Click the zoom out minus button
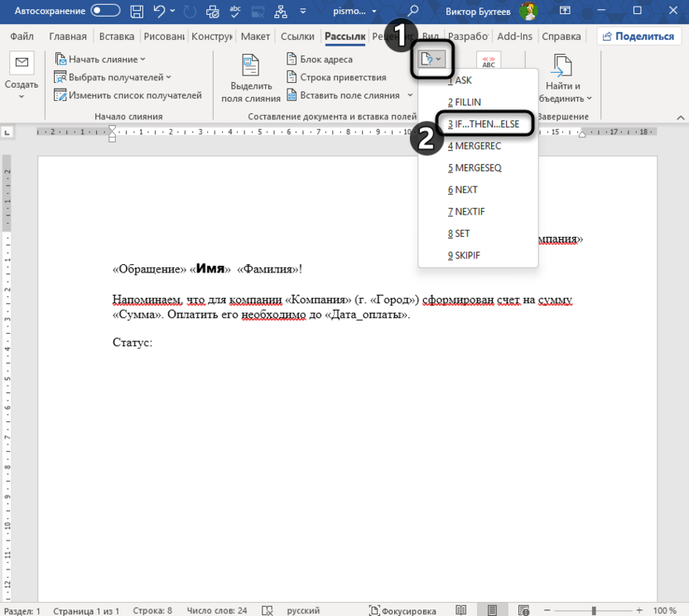 (547, 610)
